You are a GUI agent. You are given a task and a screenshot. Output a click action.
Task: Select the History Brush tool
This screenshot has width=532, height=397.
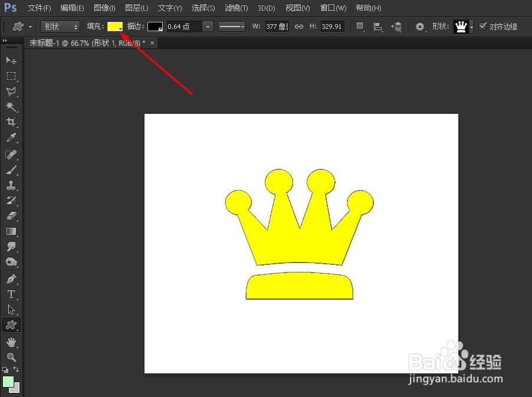(x=11, y=201)
